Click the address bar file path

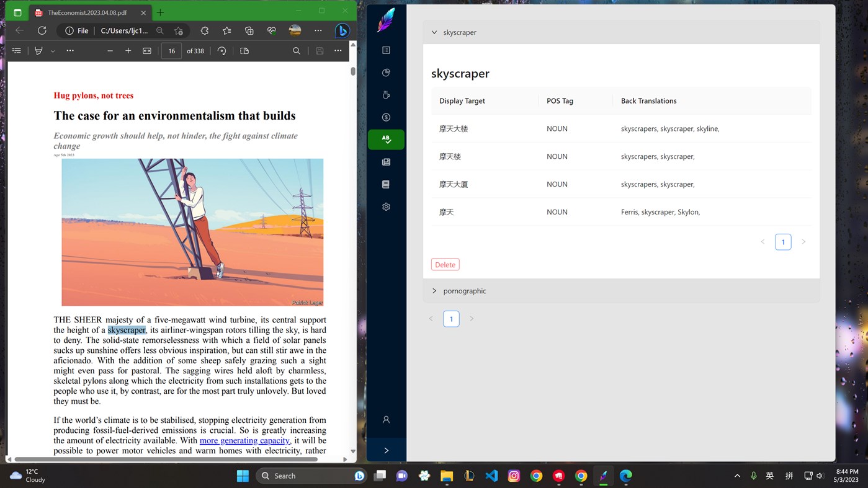coord(124,30)
